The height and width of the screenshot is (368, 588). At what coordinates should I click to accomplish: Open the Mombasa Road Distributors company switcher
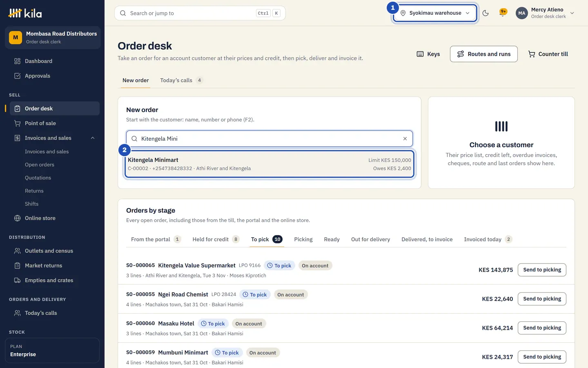52,38
